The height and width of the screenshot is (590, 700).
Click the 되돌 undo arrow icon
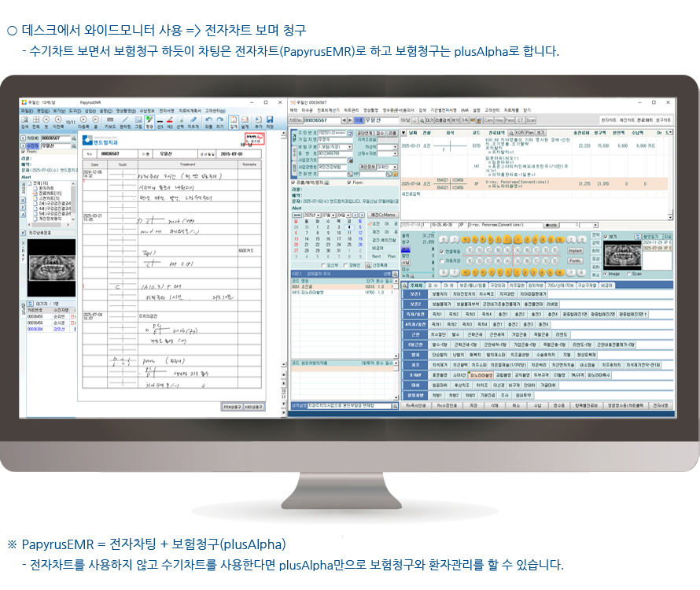(208, 120)
